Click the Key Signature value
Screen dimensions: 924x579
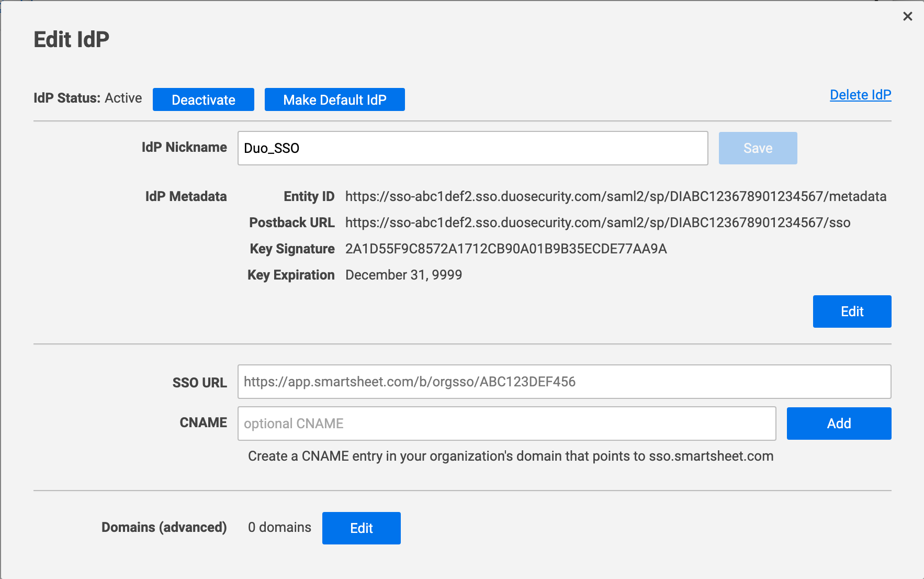(506, 249)
